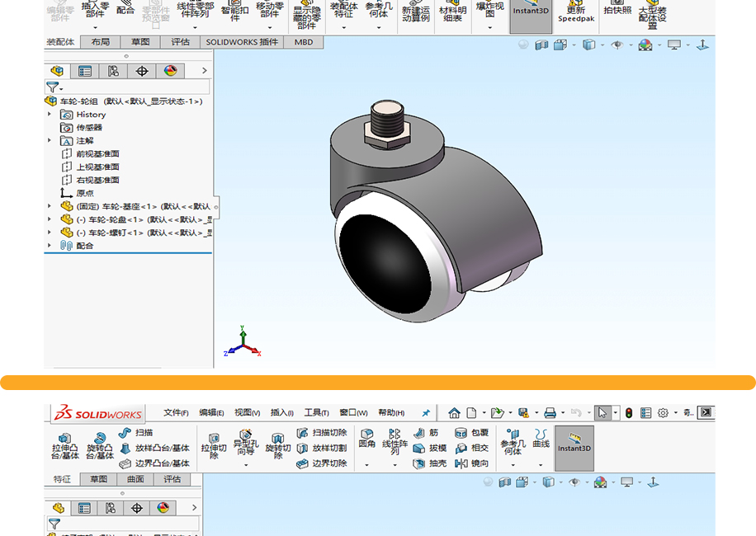
Task: Switch to 布局 (Layout) tab
Action: coord(101,42)
